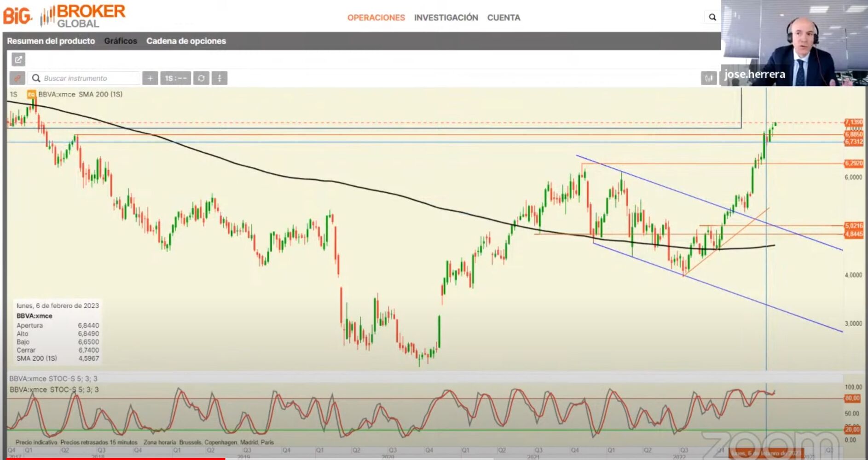Switch to Cadena de opciones tab
Viewport: 868px width, 460px height.
point(186,41)
